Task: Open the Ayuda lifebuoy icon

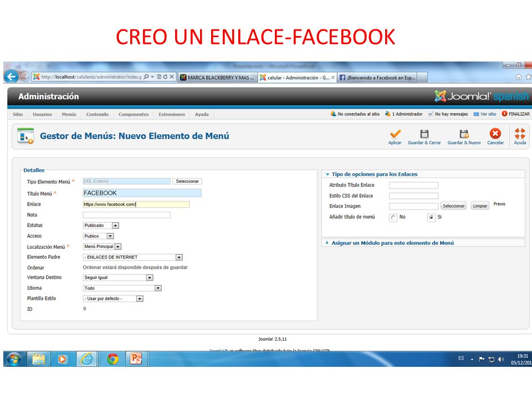Action: pyautogui.click(x=520, y=134)
